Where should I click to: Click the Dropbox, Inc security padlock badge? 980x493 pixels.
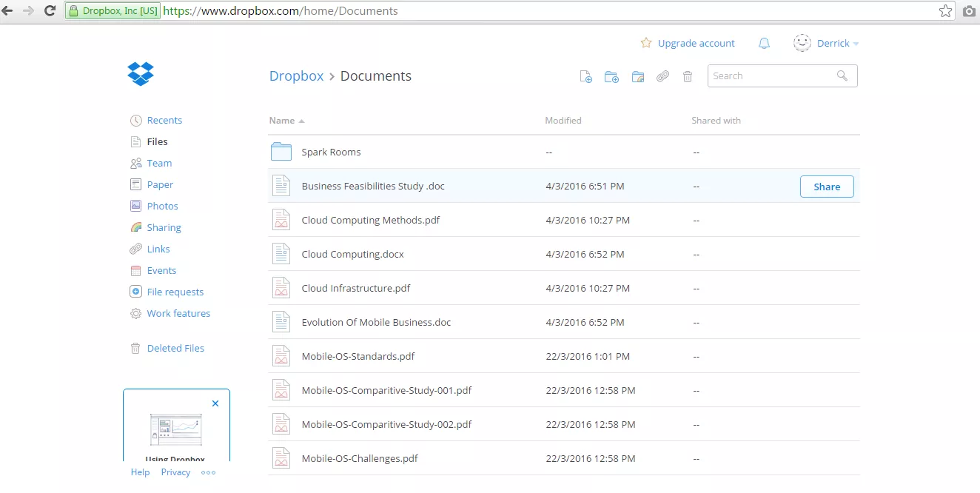tap(113, 11)
